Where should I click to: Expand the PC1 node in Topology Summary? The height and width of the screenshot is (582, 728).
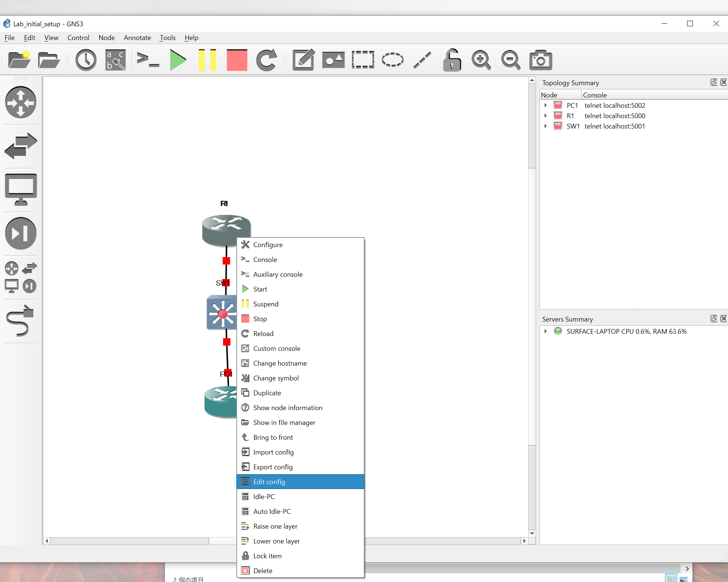coord(545,106)
